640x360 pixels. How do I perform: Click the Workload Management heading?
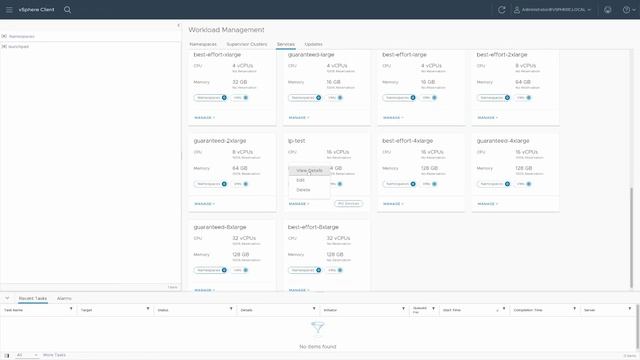click(x=226, y=30)
